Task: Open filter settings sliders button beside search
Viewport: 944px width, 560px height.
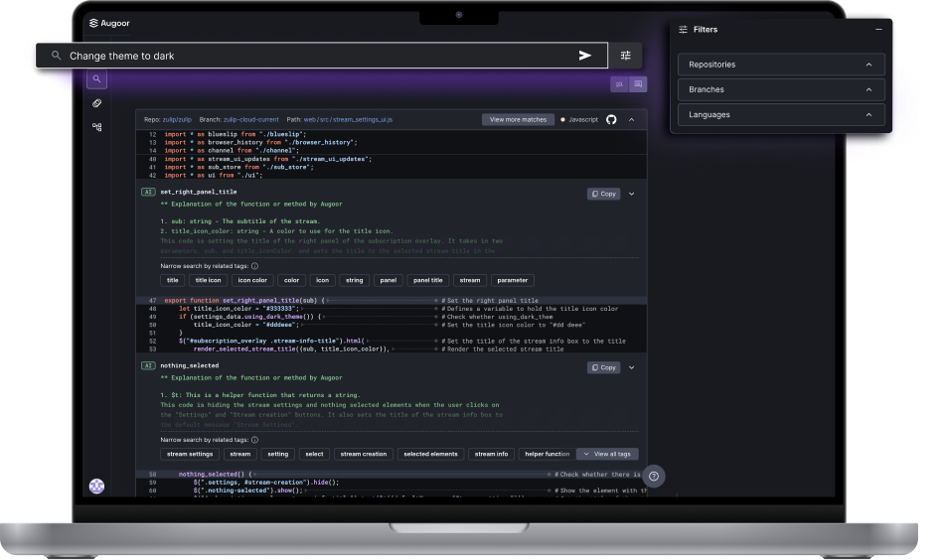Action: (x=625, y=56)
